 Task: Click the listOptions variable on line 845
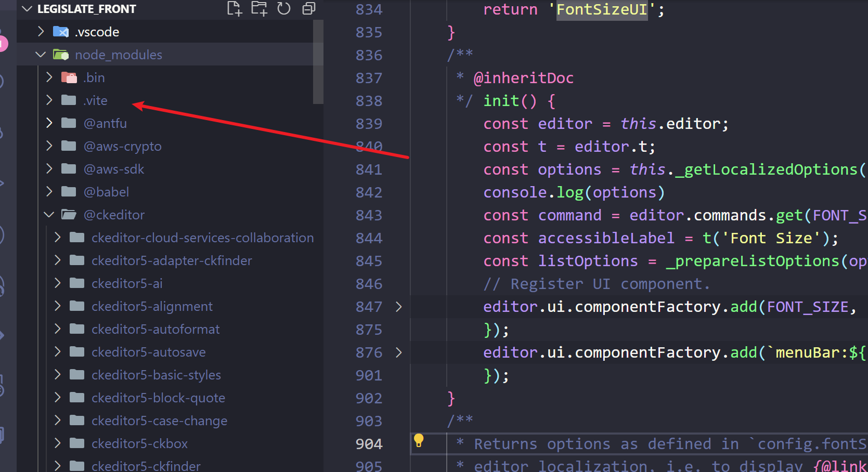[588, 261]
